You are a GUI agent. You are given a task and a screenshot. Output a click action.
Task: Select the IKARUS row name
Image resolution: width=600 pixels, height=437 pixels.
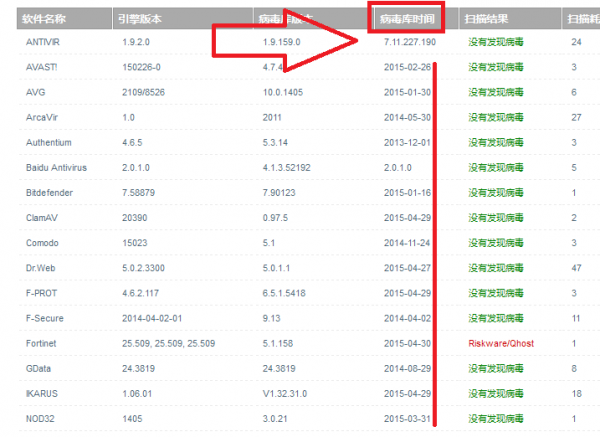pos(42,394)
